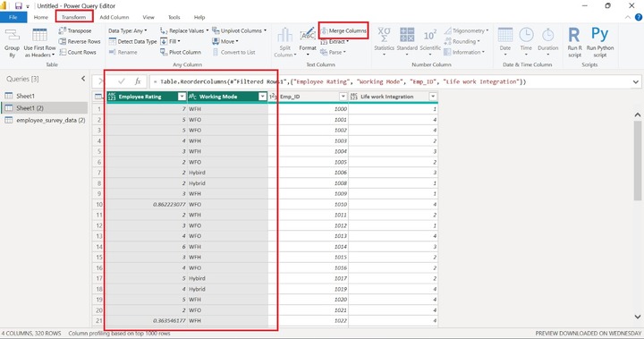Viewport: 644px width, 339px height.
Task: Switch to the Transform ribbon tab
Action: [74, 17]
